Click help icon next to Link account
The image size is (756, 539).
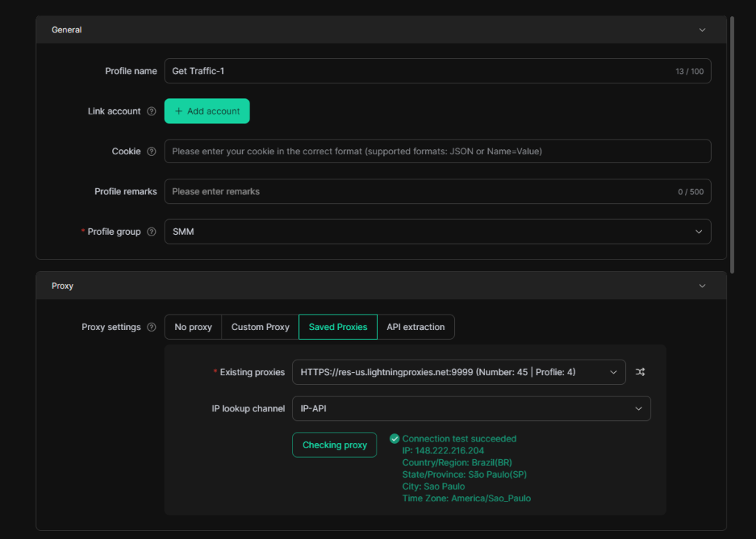click(151, 111)
